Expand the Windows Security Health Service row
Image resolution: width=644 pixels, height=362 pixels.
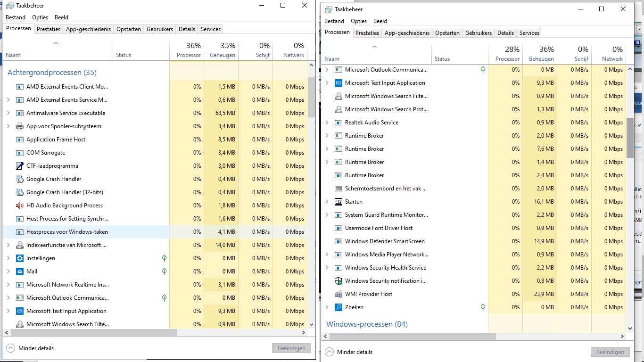click(327, 268)
